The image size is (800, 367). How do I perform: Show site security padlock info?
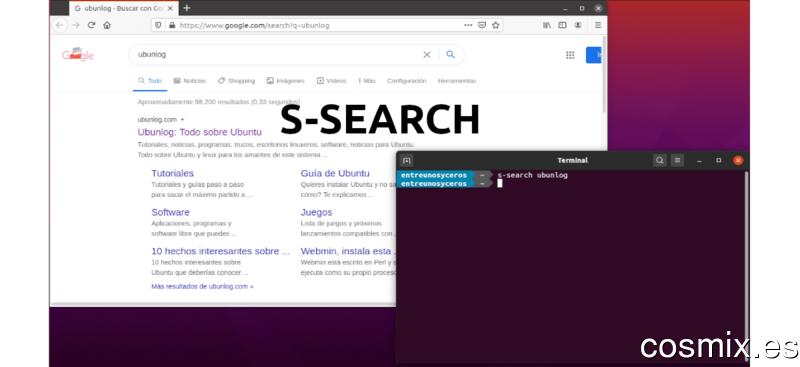pos(172,25)
